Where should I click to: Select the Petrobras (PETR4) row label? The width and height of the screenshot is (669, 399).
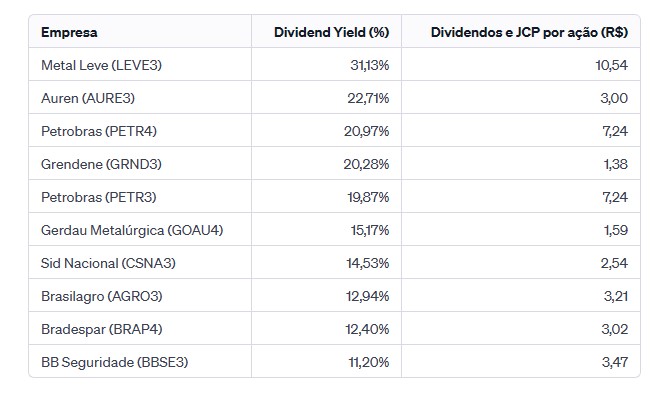(99, 131)
